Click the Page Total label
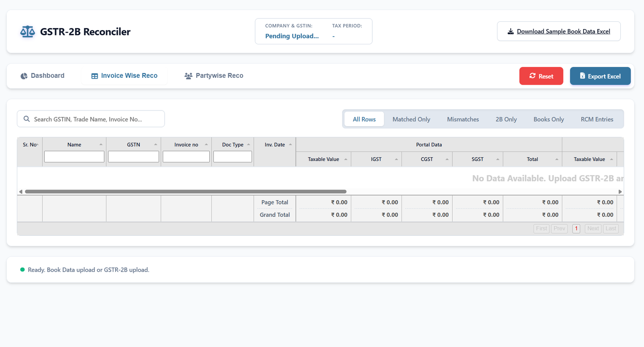 coord(275,202)
